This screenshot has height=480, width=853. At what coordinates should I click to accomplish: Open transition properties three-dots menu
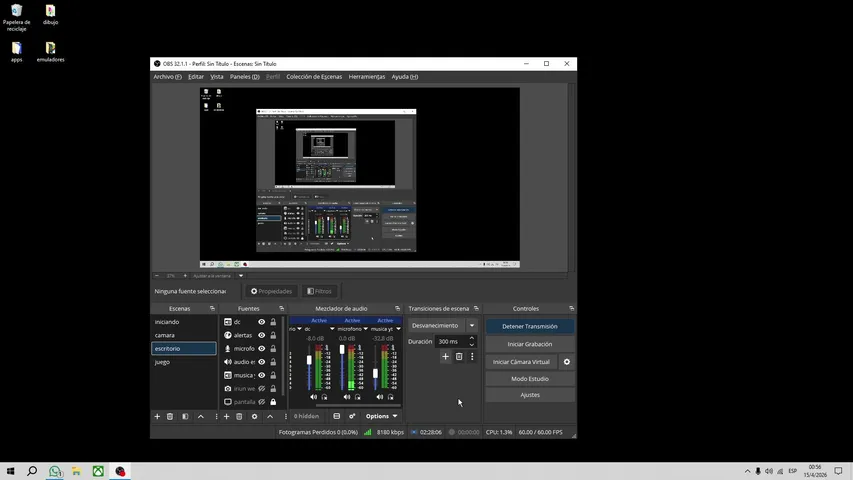(x=472, y=356)
